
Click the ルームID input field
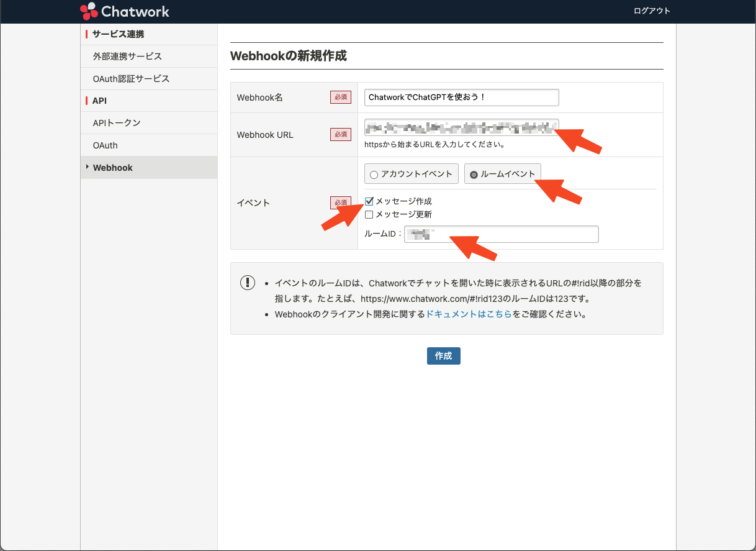click(x=502, y=234)
